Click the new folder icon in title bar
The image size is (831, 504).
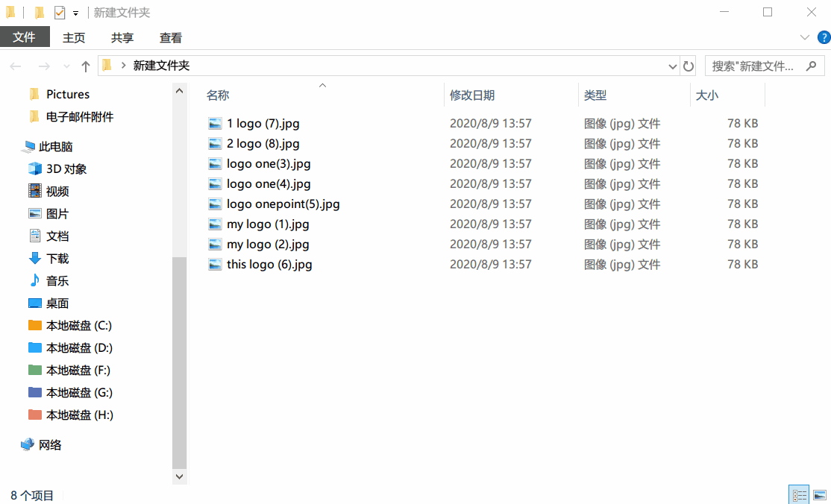click(x=40, y=13)
